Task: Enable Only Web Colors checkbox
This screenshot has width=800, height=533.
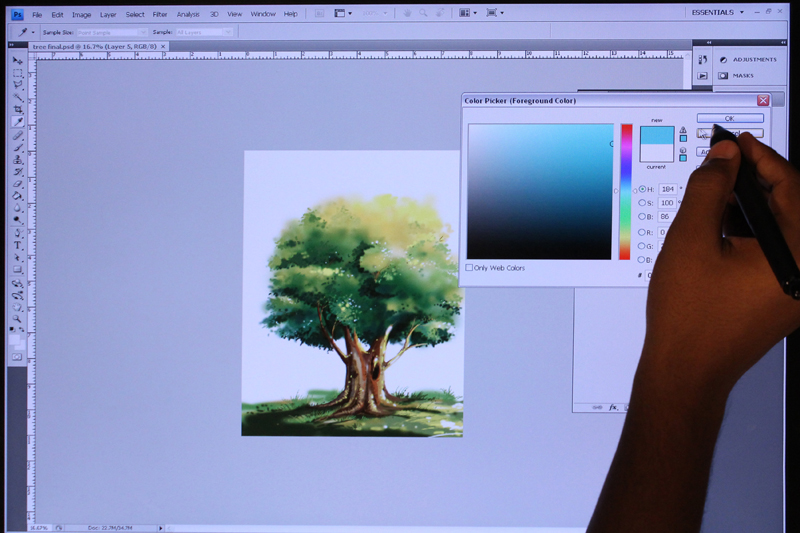Action: point(469,268)
